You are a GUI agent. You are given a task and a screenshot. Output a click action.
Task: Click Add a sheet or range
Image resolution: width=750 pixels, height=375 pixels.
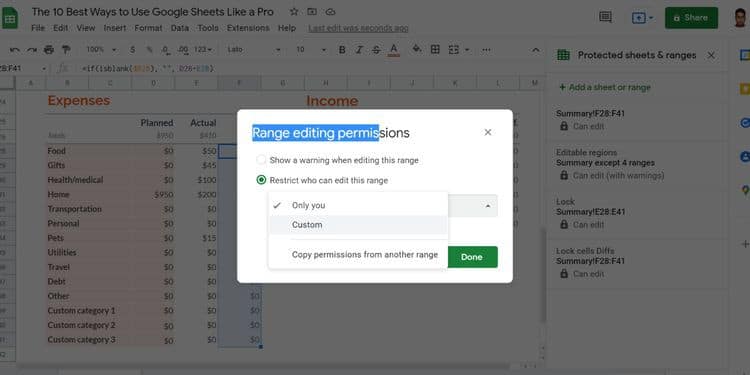tap(605, 88)
